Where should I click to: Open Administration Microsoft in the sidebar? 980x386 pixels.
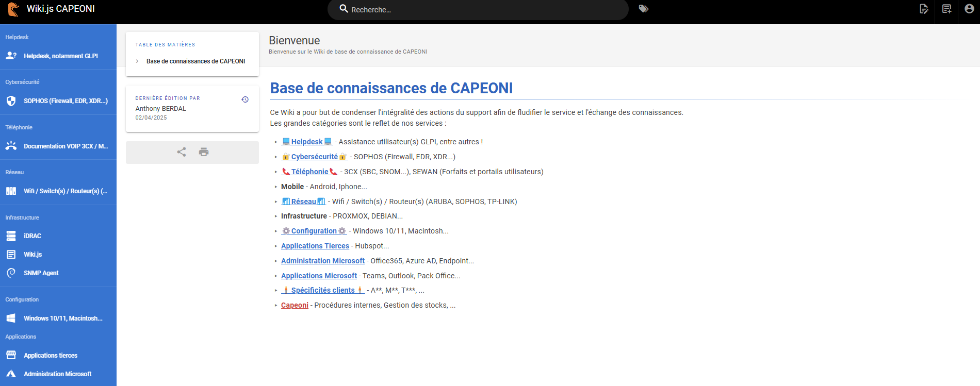pyautogui.click(x=58, y=374)
